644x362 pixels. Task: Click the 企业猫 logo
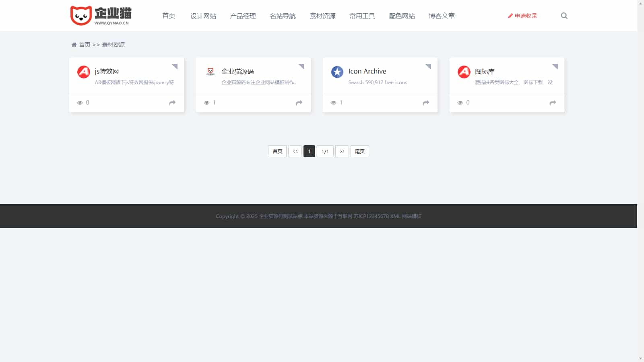101,16
